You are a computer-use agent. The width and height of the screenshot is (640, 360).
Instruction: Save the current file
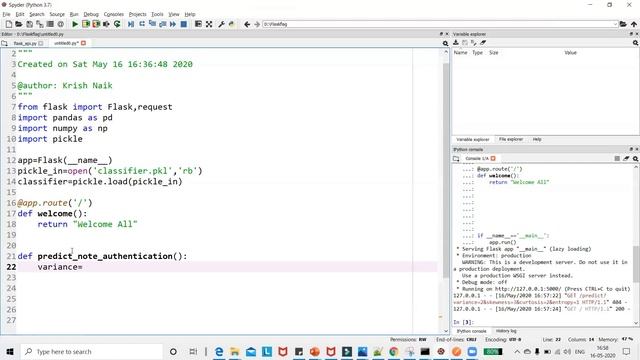click(x=29, y=24)
